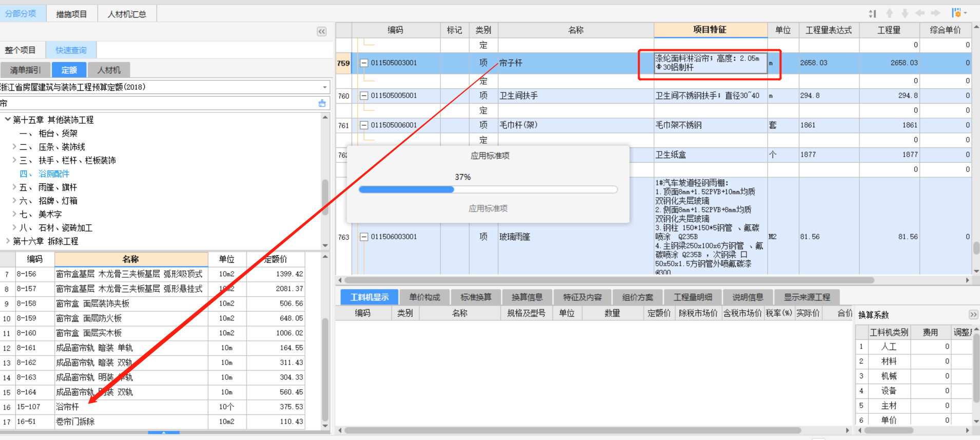
Task: Click the 定额 button
Action: tap(69, 70)
